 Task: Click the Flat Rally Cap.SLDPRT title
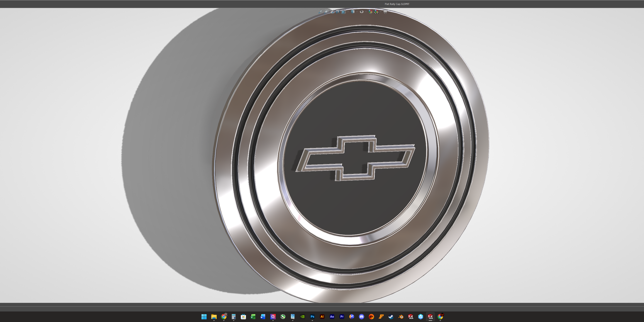tap(397, 4)
